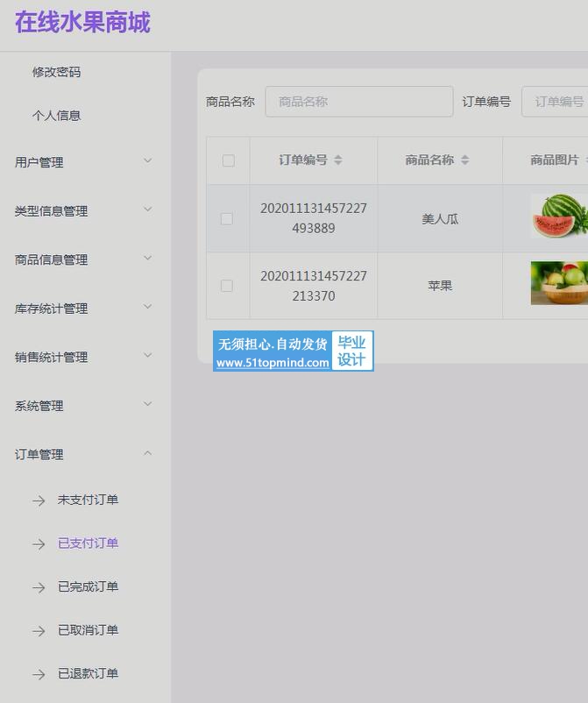This screenshot has height=703, width=588.
Task: Click order number 20201113145722​7213370
Action: 314,286
